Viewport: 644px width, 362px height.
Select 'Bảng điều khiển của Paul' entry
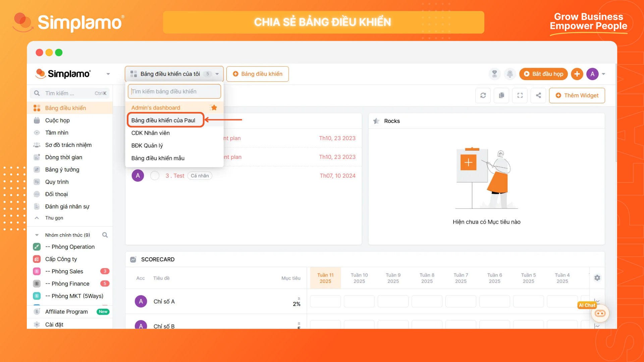163,120
